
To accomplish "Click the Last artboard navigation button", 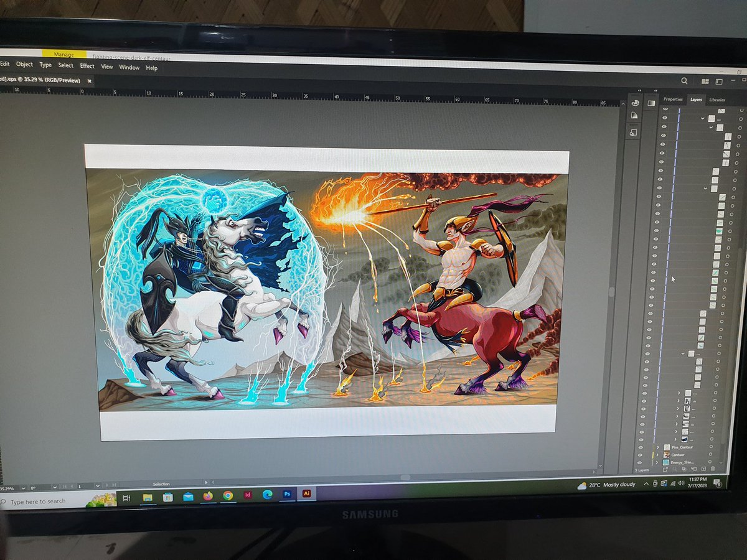I will click(x=114, y=485).
